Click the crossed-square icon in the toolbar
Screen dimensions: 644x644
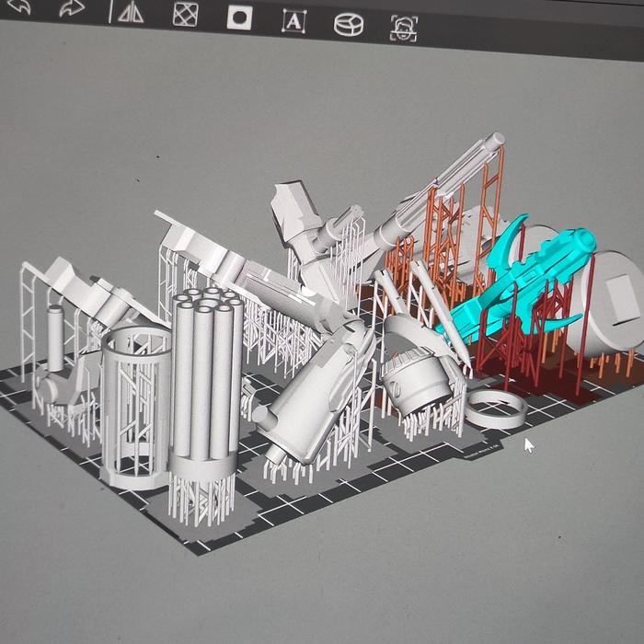pyautogui.click(x=186, y=16)
